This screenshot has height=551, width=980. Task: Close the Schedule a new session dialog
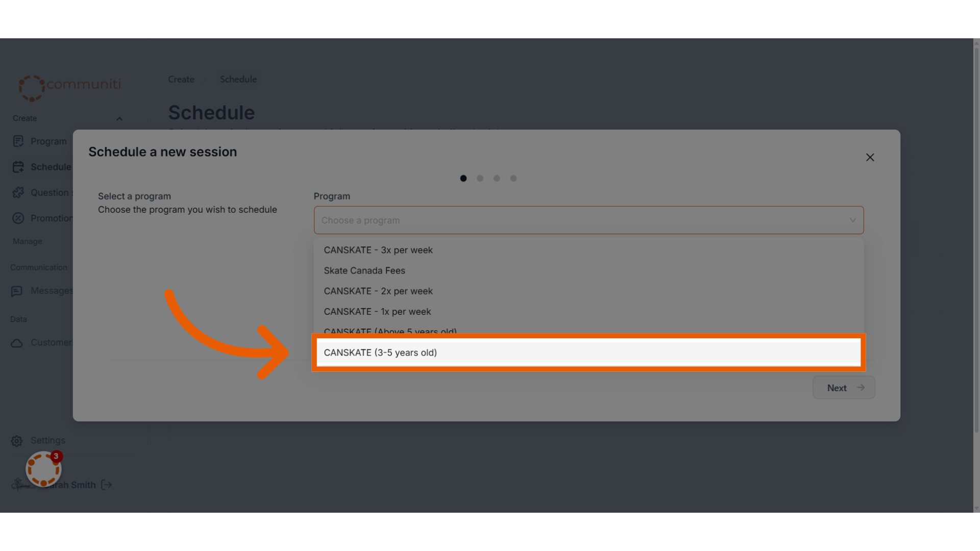pyautogui.click(x=870, y=158)
